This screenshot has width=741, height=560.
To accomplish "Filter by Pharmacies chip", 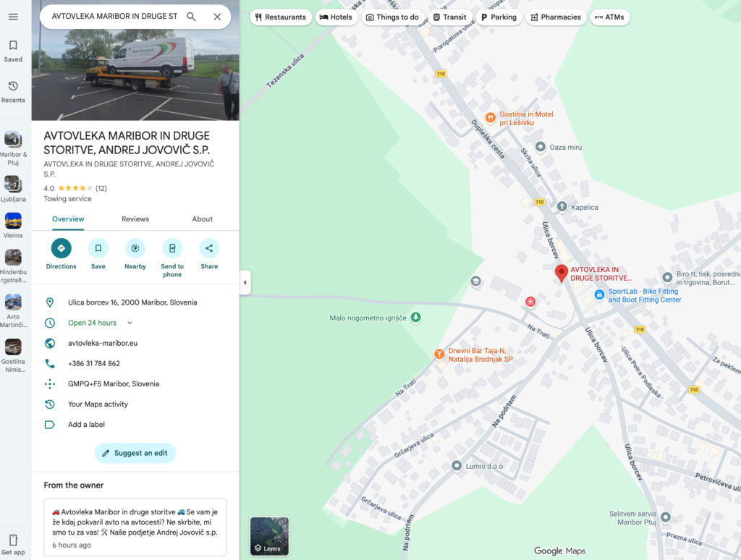I will tap(556, 17).
